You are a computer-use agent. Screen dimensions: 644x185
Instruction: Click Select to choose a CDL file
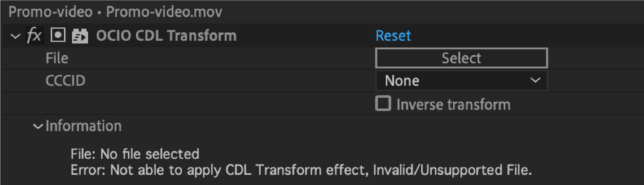point(461,58)
